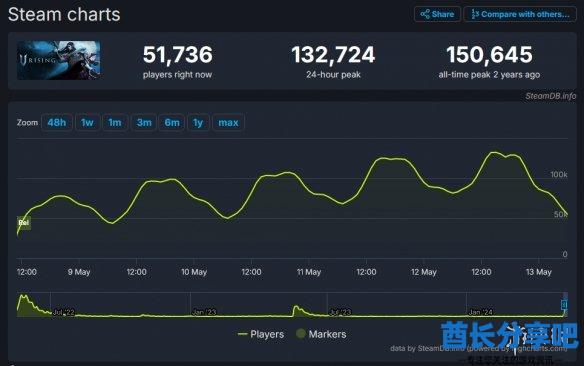Click the Jul '23 spike in navigator

point(296,308)
